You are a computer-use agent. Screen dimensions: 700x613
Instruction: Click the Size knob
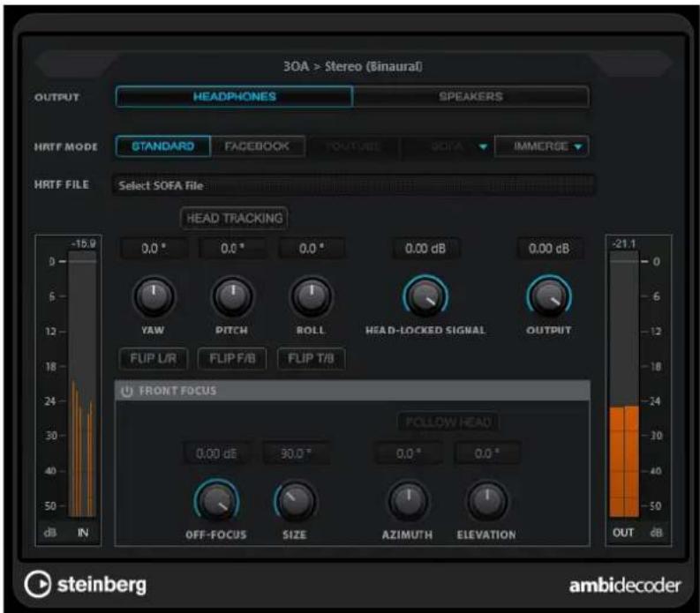coord(295,502)
